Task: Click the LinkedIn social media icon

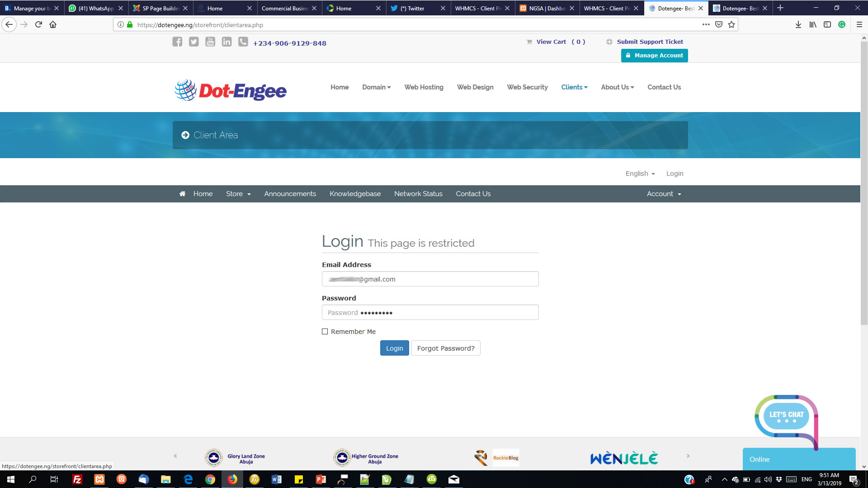Action: click(226, 42)
